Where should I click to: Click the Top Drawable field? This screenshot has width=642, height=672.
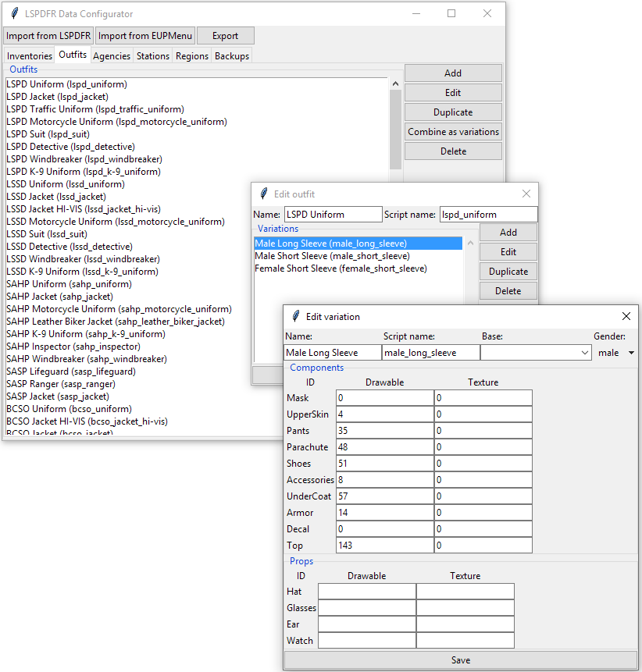point(385,545)
